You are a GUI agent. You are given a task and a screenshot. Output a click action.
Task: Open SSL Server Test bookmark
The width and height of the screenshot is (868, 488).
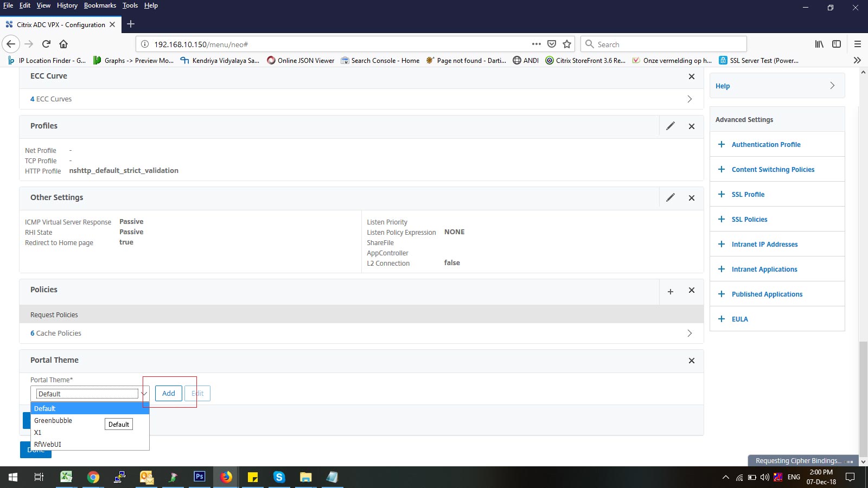(759, 60)
